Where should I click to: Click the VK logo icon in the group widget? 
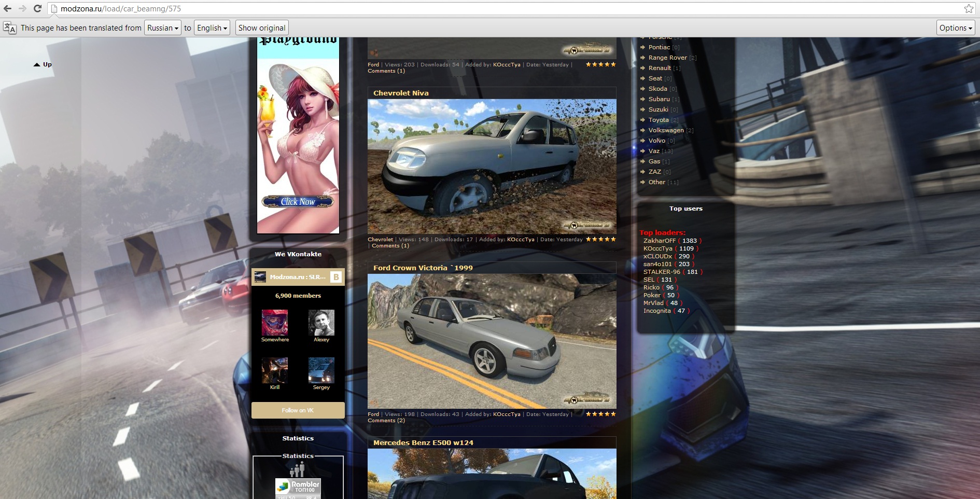[336, 277]
